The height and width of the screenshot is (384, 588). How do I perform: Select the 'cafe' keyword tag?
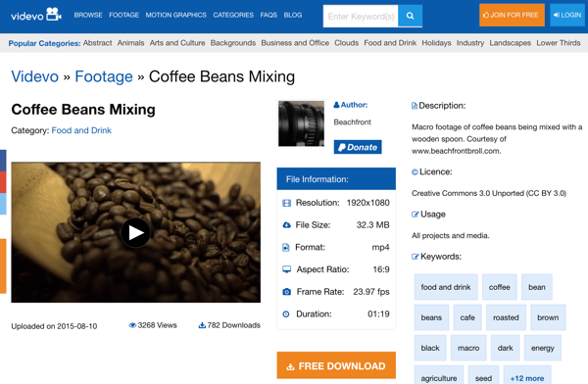click(467, 317)
